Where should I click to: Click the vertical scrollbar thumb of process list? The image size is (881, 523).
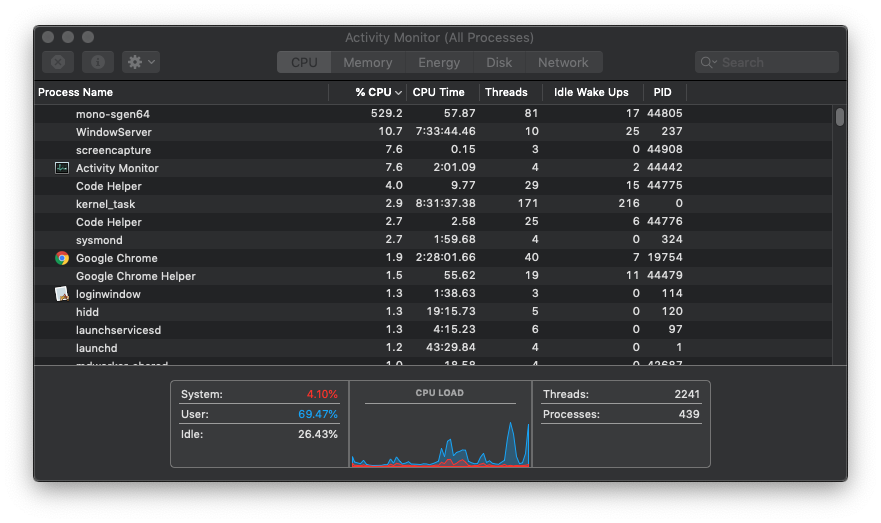coord(839,117)
